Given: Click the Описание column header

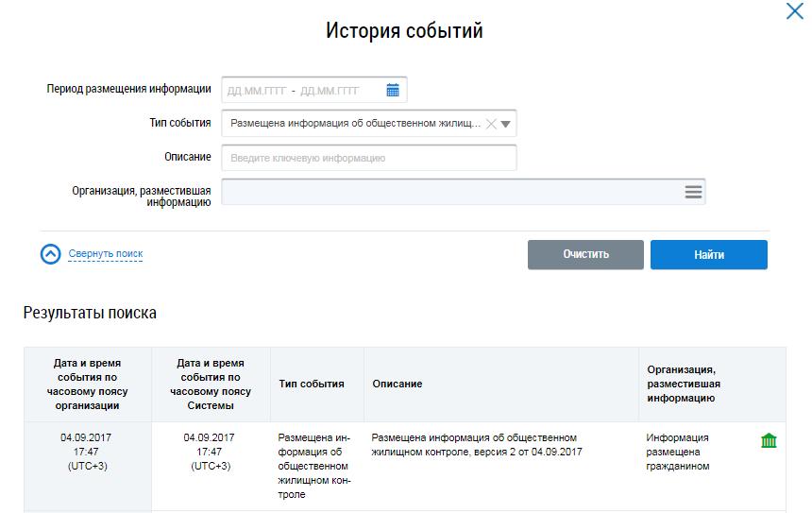Looking at the screenshot, I should point(398,385).
